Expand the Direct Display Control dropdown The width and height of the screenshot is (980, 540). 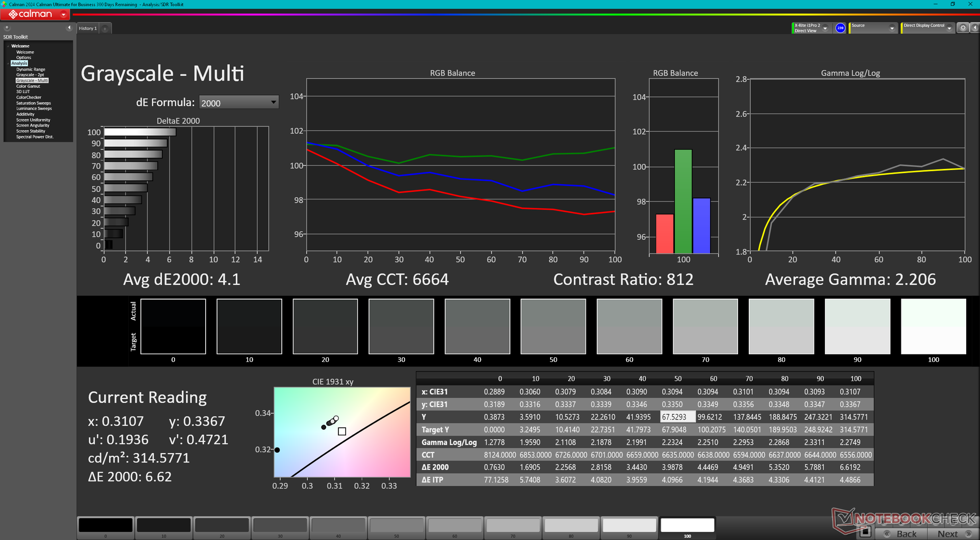pos(949,28)
